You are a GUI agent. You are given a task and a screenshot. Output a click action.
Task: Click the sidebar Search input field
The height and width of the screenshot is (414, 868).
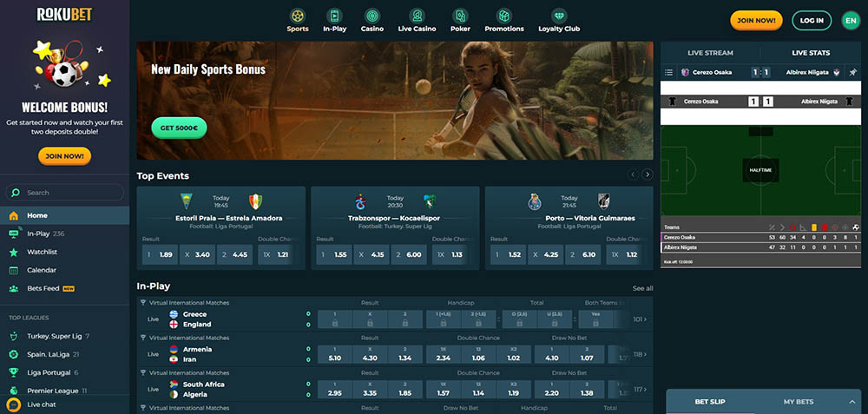(x=69, y=193)
